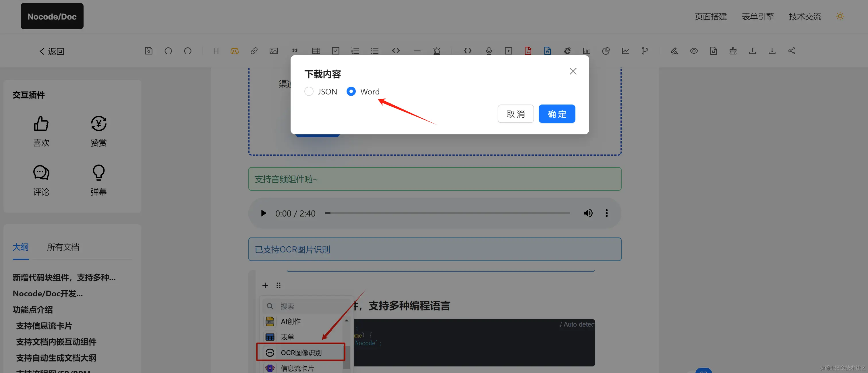Click the audio progress slider track
Image resolution: width=868 pixels, height=373 pixels.
[447, 213]
